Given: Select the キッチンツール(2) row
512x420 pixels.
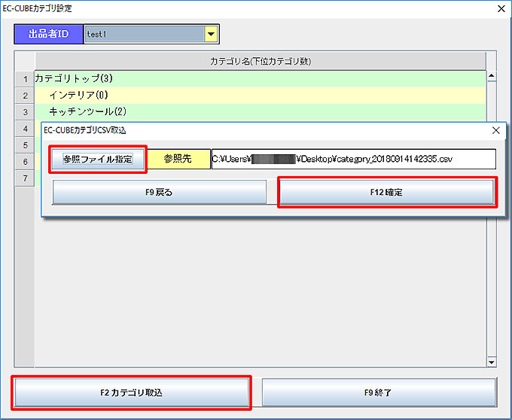Looking at the screenshot, I should point(260,112).
